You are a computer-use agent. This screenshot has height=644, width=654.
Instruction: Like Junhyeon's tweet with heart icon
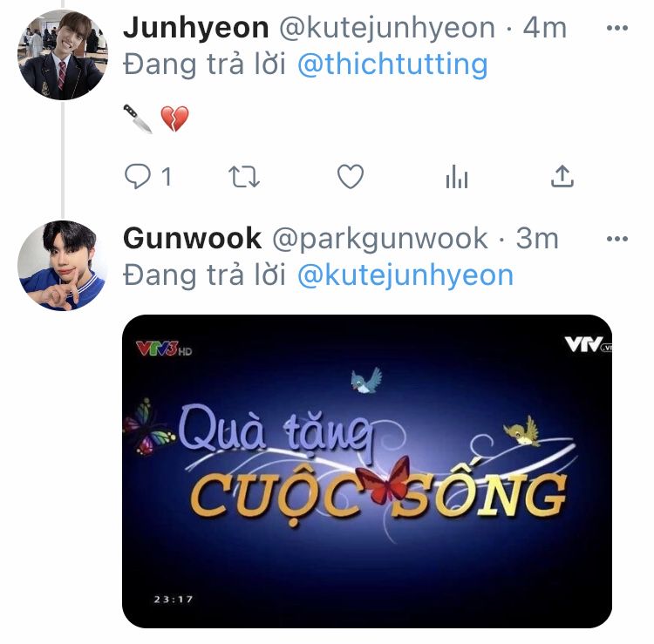tap(351, 176)
